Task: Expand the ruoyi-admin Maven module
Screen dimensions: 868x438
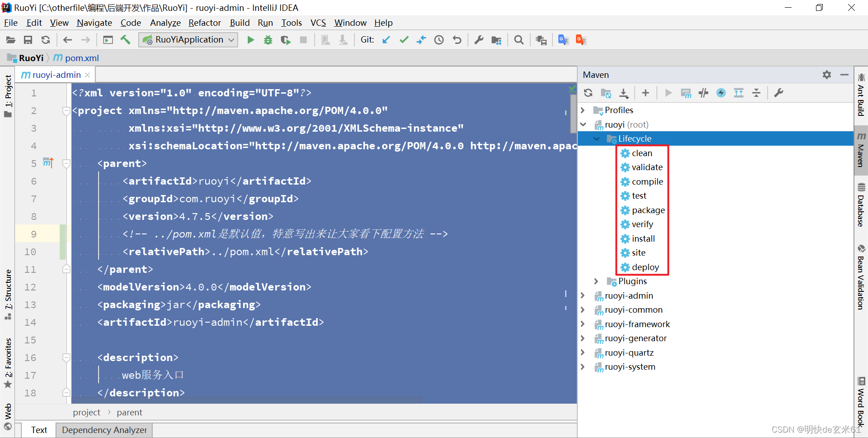Action: [x=583, y=295]
